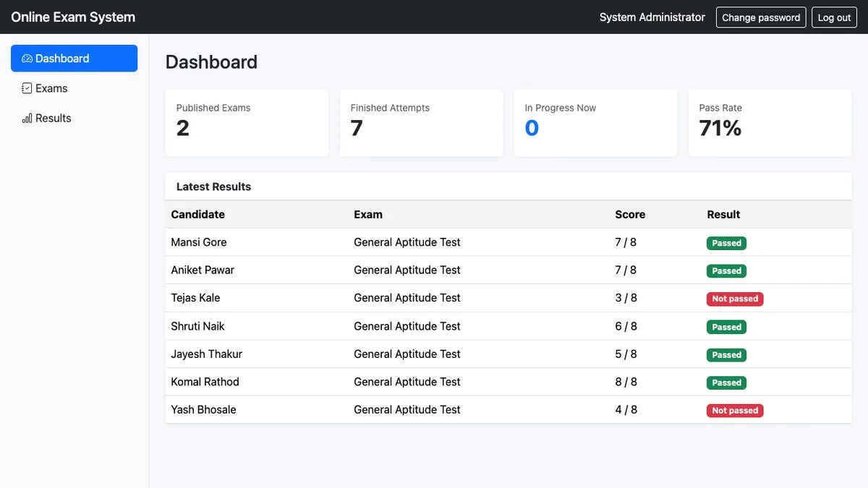
Task: Select the Pass Rate card
Action: [770, 123]
